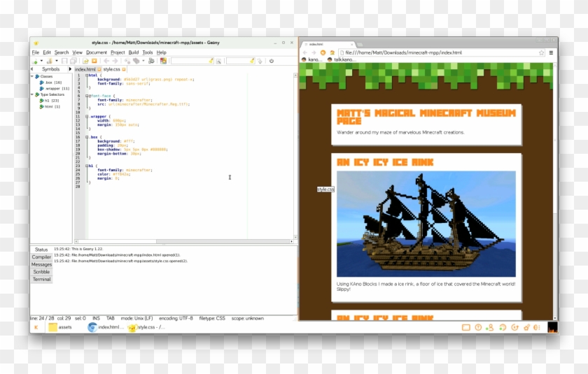
Task: Click the Save all files toolbar icon
Action: (73, 61)
